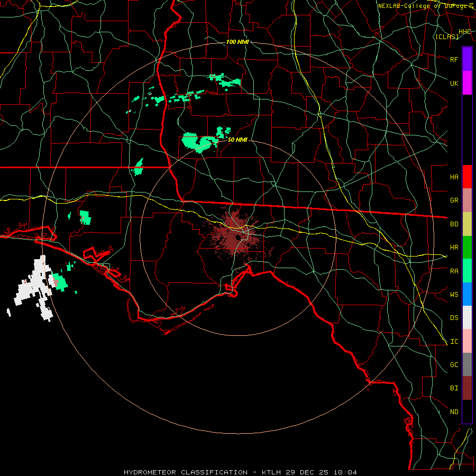Click the UK legend label

454,83
